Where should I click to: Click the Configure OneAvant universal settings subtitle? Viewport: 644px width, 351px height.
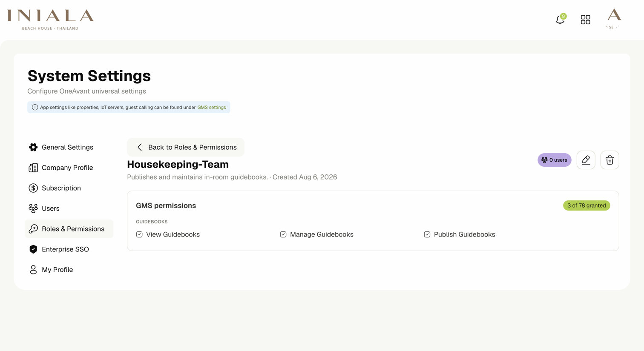[x=86, y=91]
